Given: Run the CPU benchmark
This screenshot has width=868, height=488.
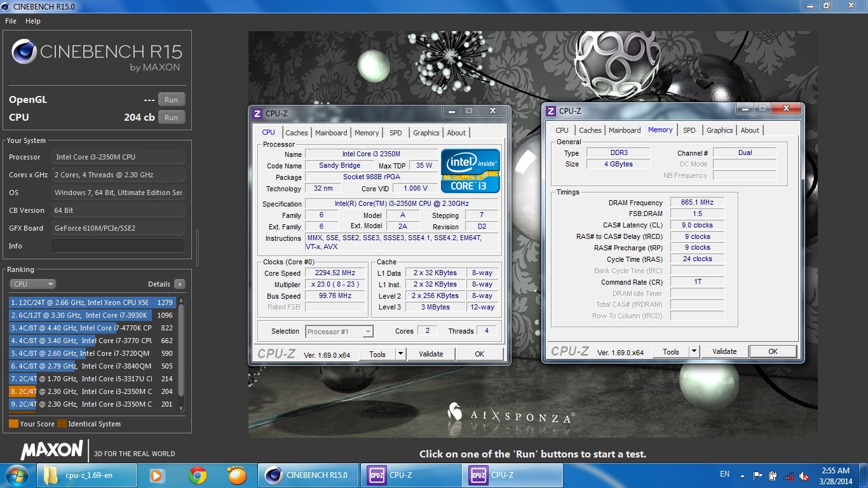Looking at the screenshot, I should (172, 118).
